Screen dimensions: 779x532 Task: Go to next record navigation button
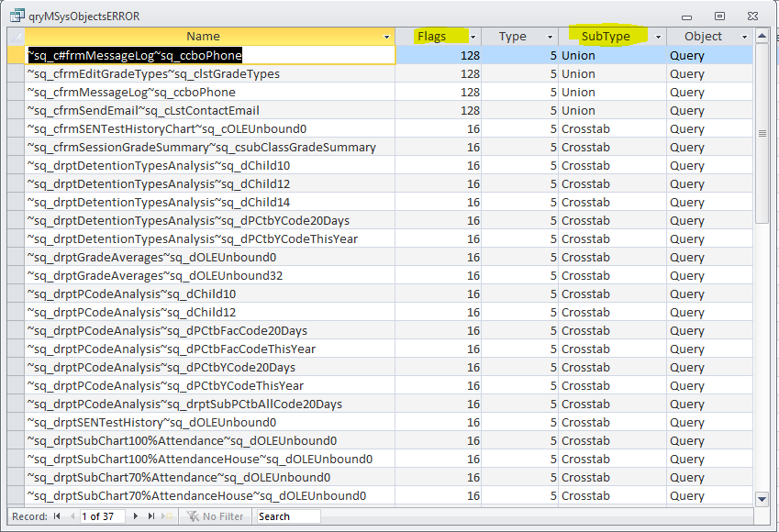[x=135, y=516]
